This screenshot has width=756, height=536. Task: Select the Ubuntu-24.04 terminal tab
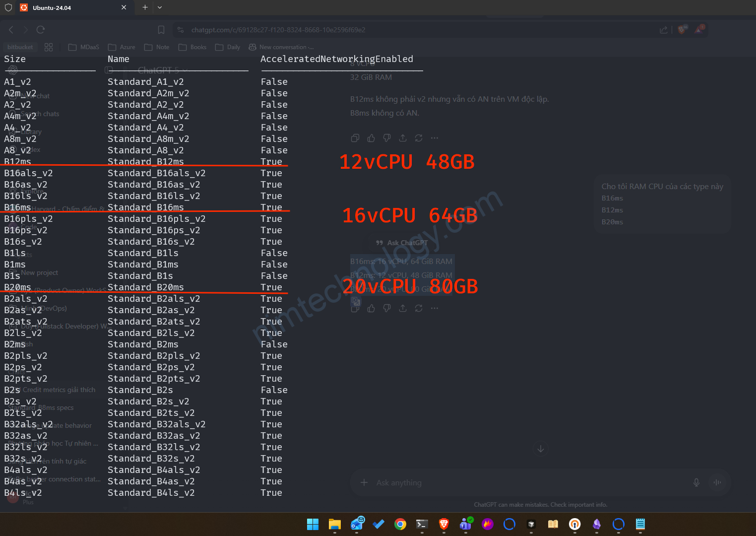pyautogui.click(x=72, y=7)
